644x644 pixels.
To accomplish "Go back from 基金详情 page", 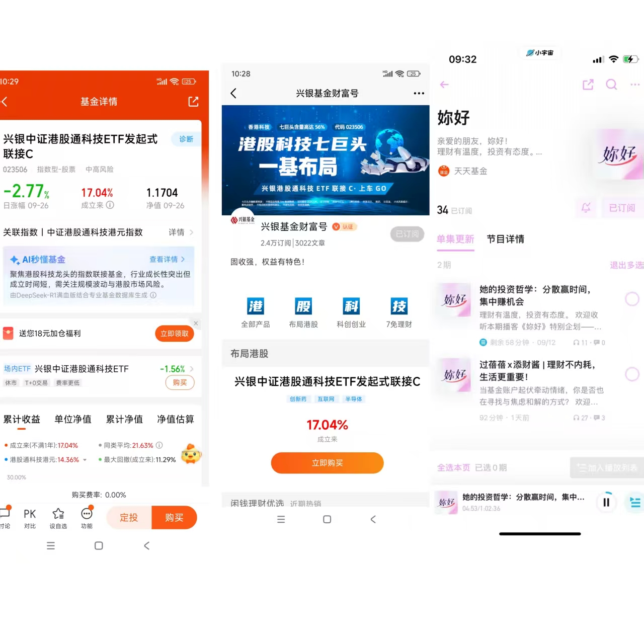I will pos(5,102).
